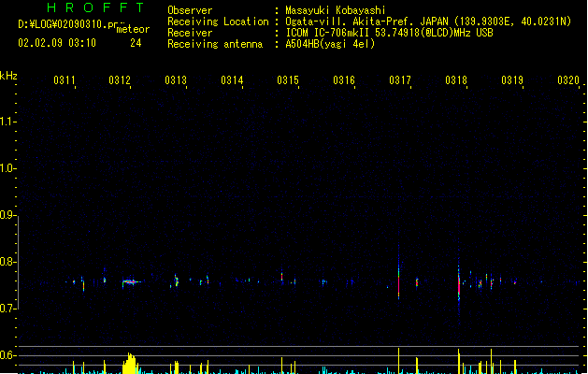Click the ICOM IC-706mkII receiver text
Screen dimensions: 588x374
coord(389,33)
